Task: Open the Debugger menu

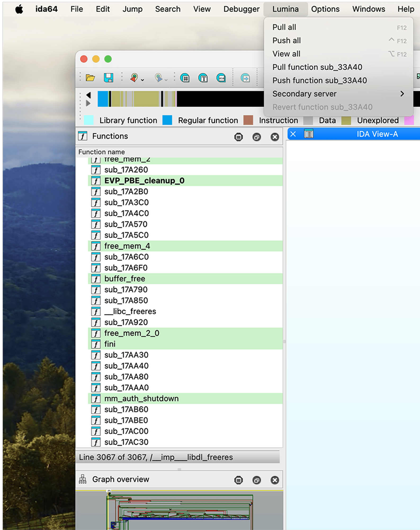Action: 241,9
